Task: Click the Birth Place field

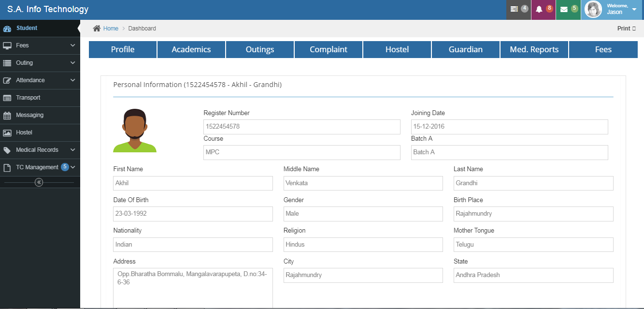Action: [x=533, y=214]
